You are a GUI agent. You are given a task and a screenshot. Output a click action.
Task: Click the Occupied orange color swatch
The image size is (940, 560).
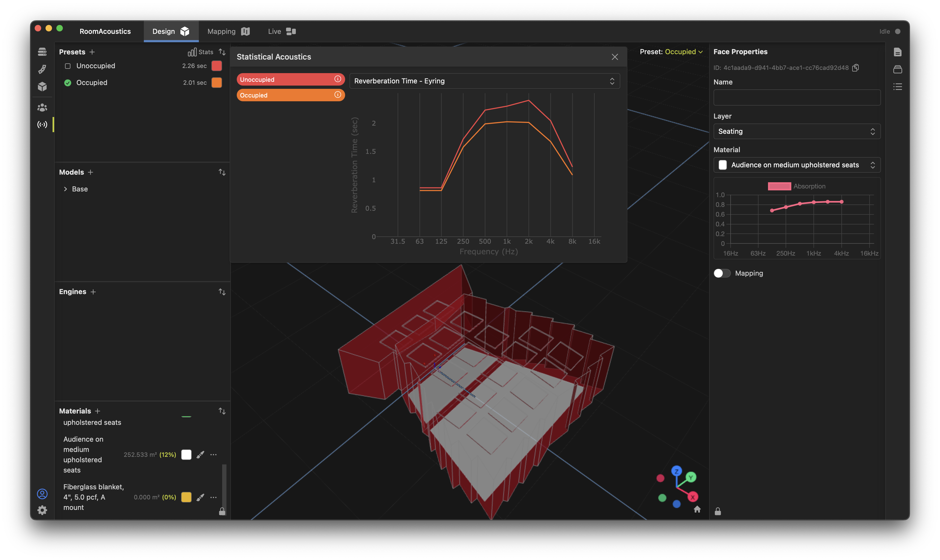tap(217, 83)
